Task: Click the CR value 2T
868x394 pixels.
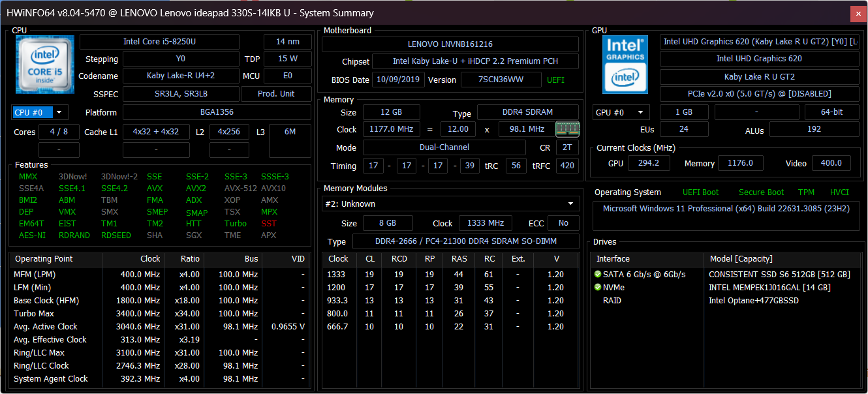Action: [567, 147]
